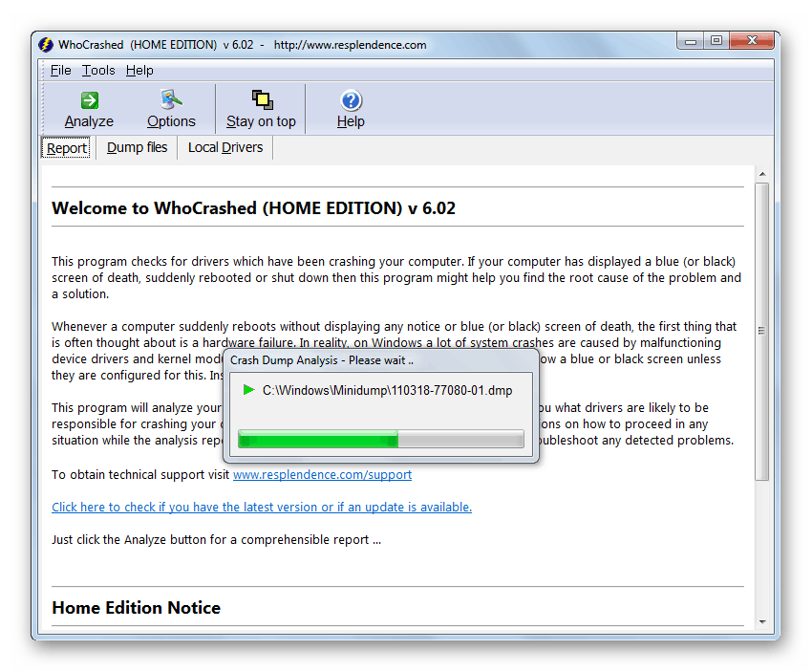Switch to the Report tab
812x672 pixels.
66,148
